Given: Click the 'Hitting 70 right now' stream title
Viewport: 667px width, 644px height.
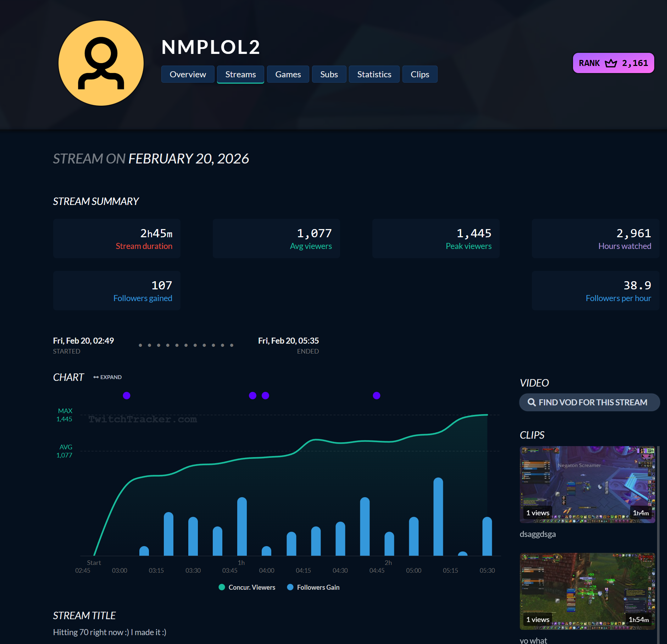Looking at the screenshot, I should click(x=110, y=632).
